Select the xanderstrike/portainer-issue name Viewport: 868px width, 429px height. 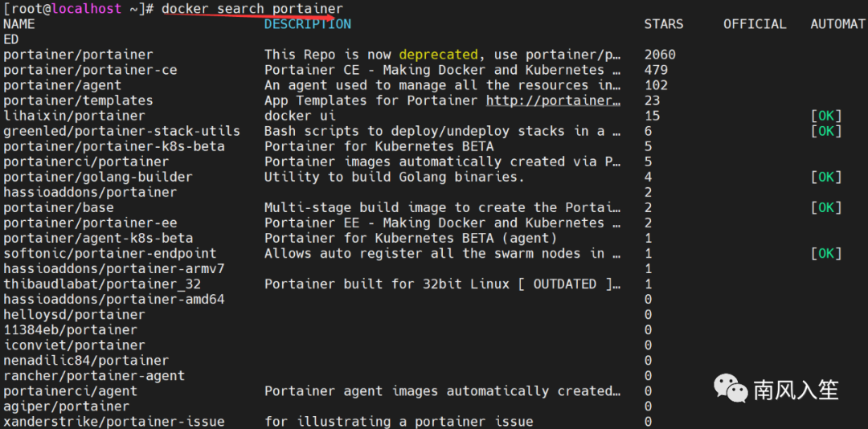(x=114, y=422)
